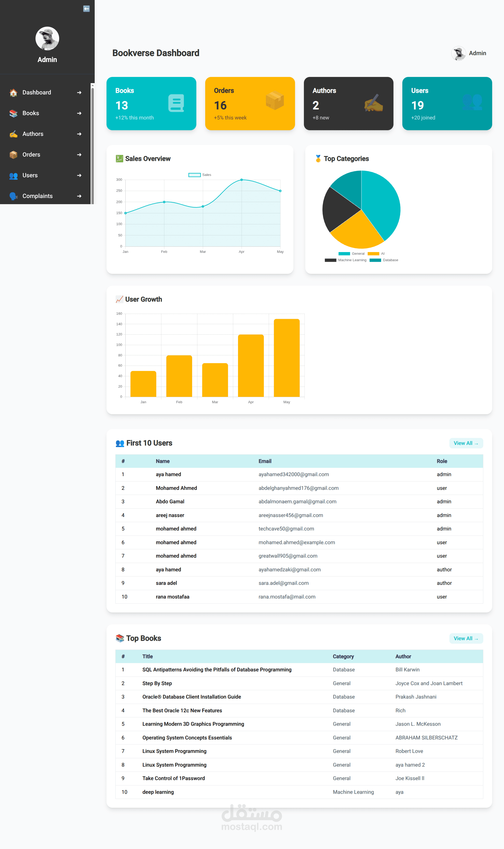504x849 pixels.
Task: Click View All for First 10 Users
Action: (466, 443)
